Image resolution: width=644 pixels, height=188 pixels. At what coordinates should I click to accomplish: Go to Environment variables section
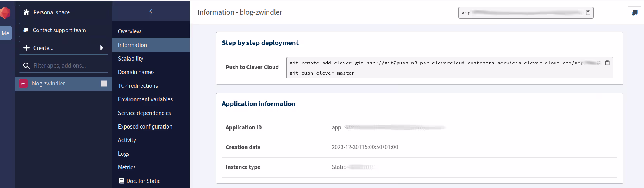pyautogui.click(x=145, y=99)
